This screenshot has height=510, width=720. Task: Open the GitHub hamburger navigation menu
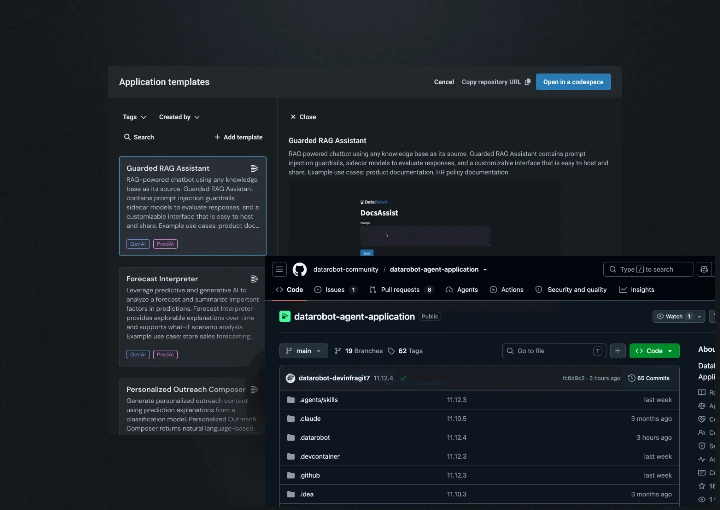(x=279, y=269)
